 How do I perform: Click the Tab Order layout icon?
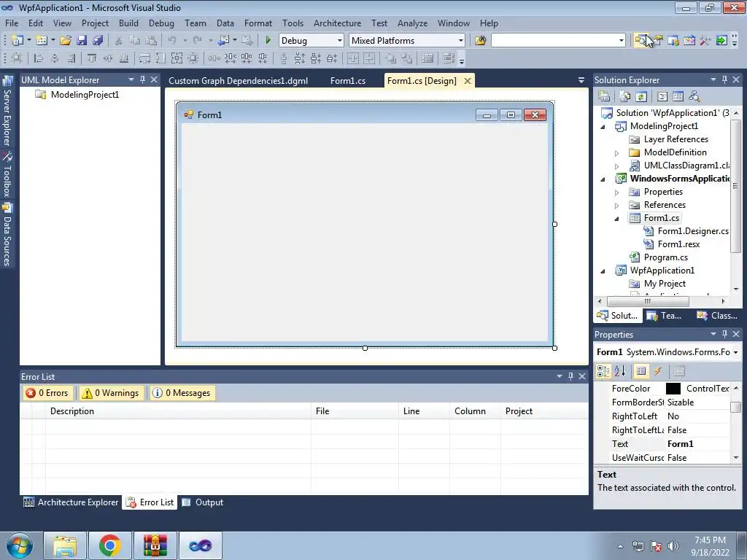click(449, 58)
